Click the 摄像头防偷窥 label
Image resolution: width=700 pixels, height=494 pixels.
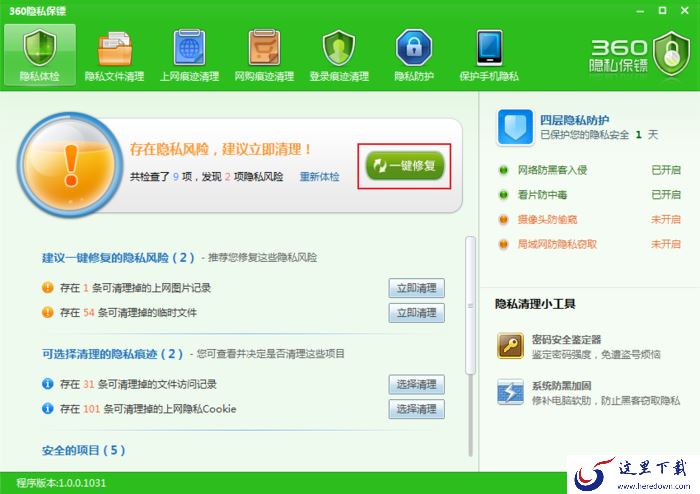coord(547,220)
